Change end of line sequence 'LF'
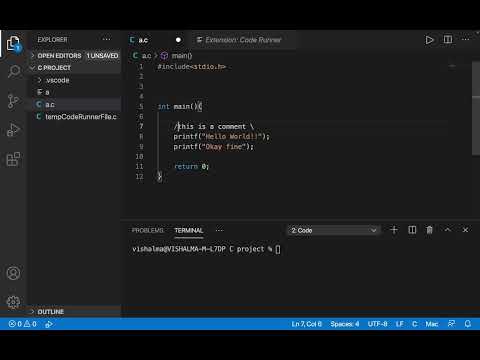Viewport: 480px width, 360px height. (x=399, y=324)
